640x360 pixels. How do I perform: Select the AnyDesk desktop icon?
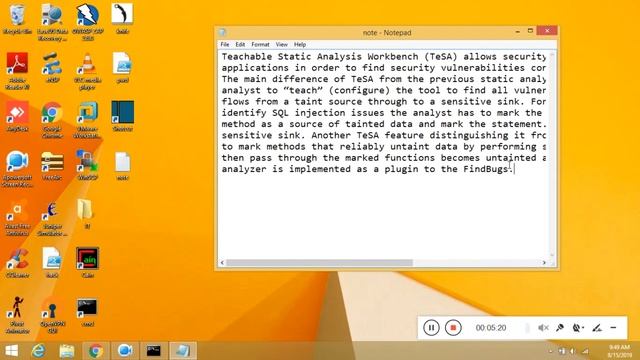[17, 116]
